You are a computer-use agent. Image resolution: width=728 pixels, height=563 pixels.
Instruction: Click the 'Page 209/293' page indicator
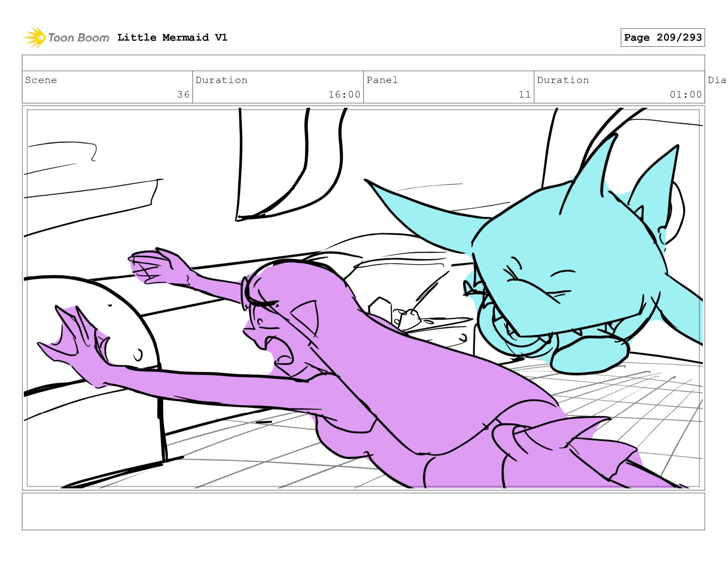coord(662,38)
